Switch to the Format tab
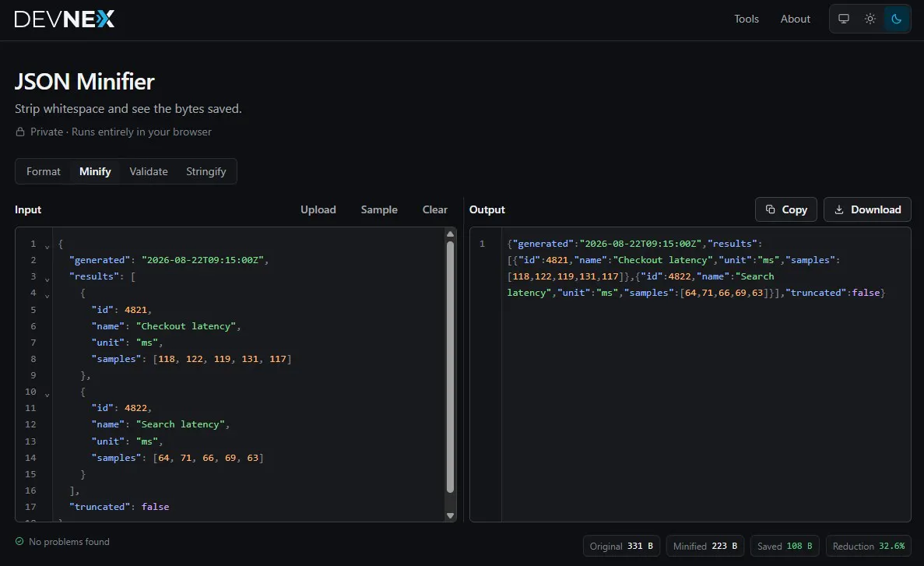 coord(44,171)
